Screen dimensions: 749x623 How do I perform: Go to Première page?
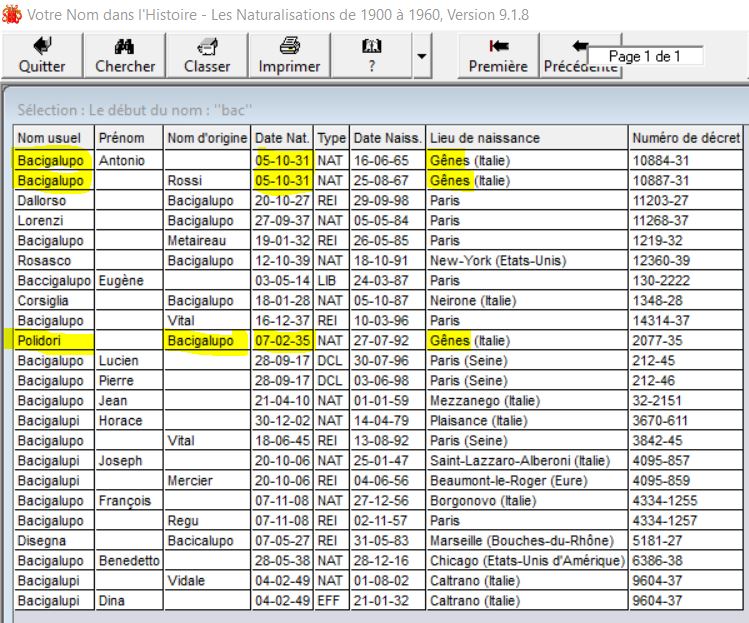tap(498, 55)
